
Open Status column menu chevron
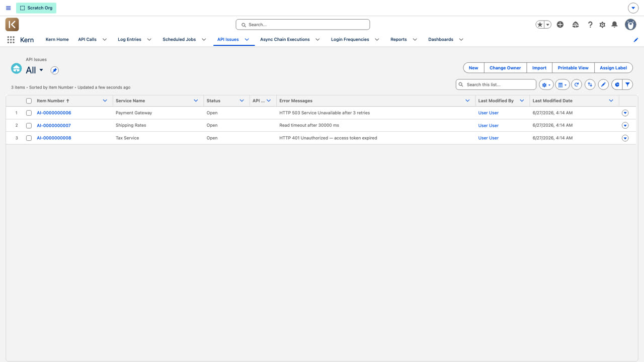(242, 101)
